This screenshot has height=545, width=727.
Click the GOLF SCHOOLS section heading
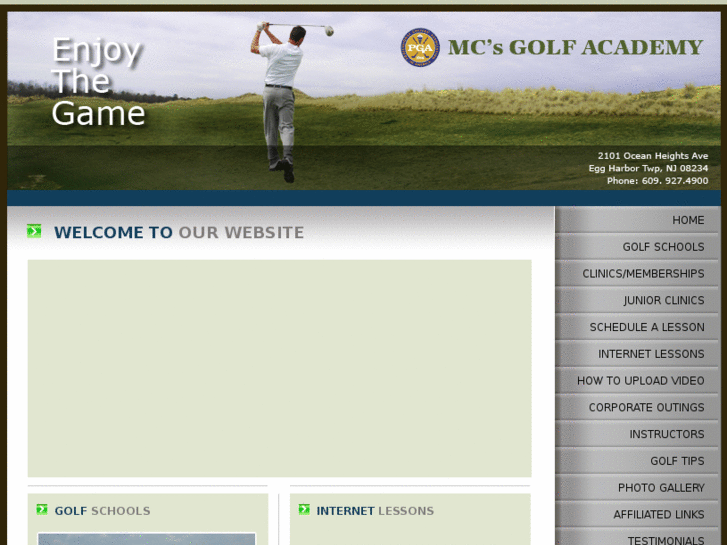(102, 511)
